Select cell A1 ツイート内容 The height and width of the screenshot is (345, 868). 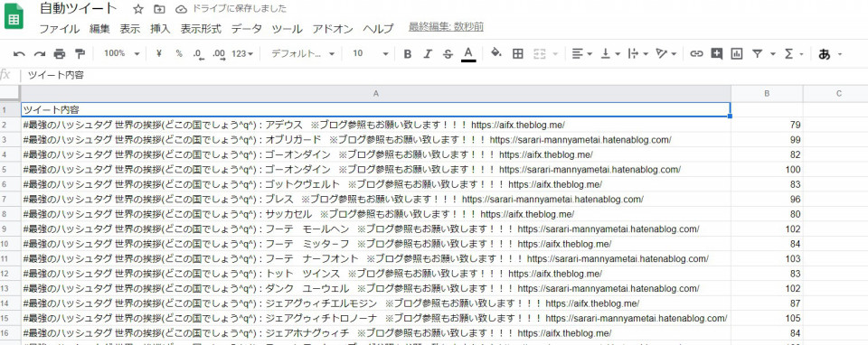tap(376, 109)
